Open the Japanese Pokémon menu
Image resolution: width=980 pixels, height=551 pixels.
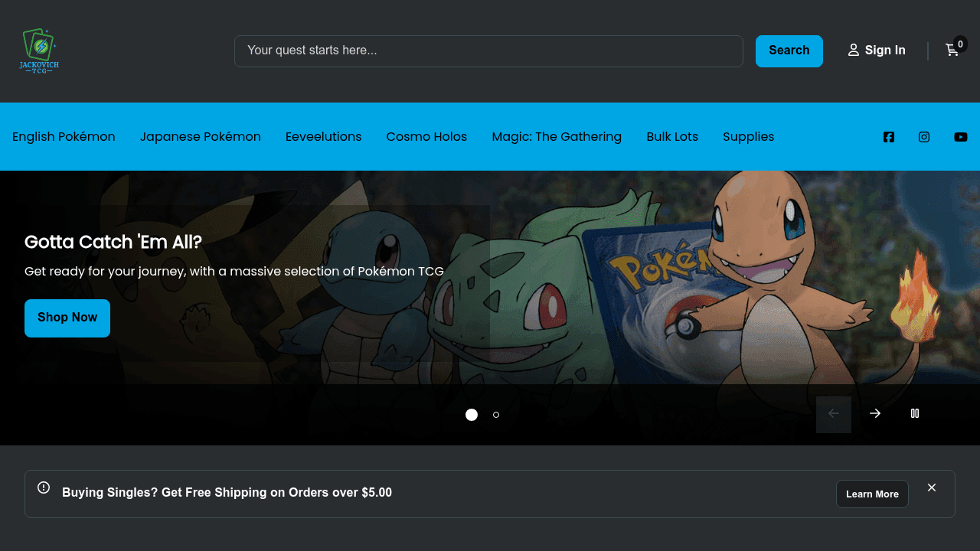tap(201, 137)
